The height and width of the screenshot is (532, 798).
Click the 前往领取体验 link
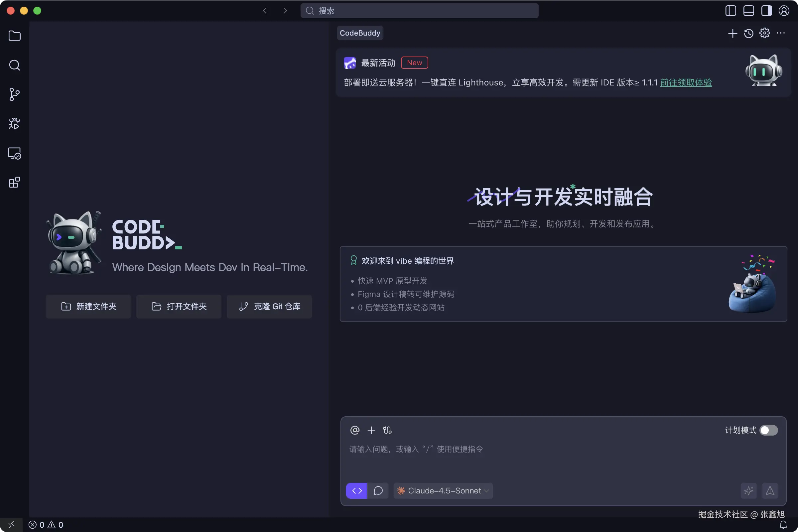(x=686, y=82)
